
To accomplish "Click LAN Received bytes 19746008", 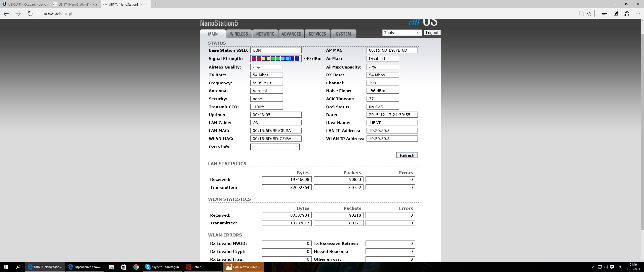I will [x=287, y=179].
